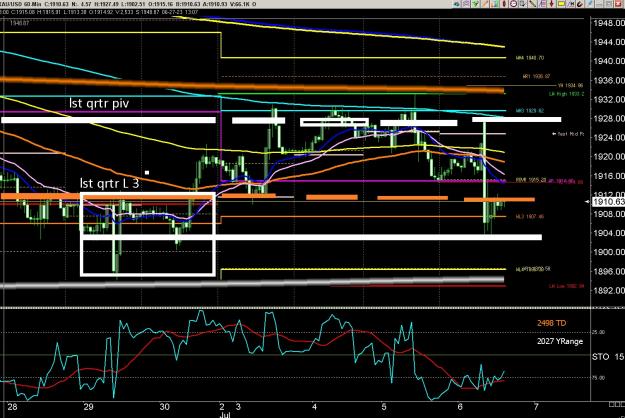Click the teal eye icon in toolbar

tap(456, 4)
